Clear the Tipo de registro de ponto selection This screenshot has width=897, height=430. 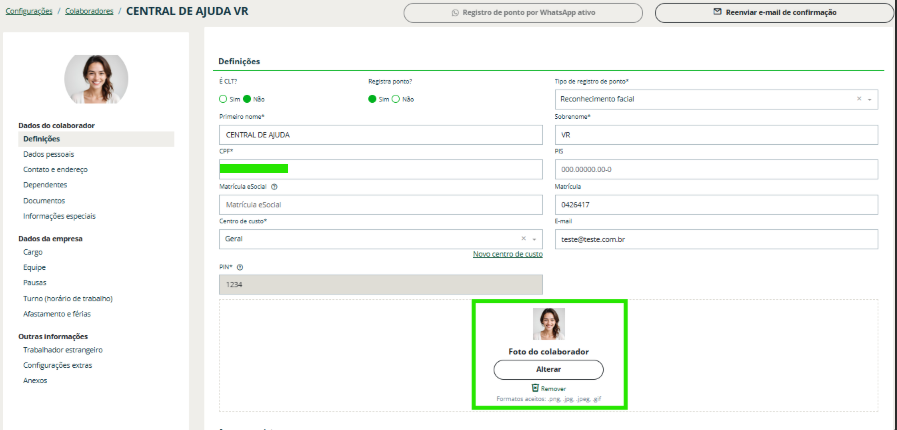(x=859, y=99)
